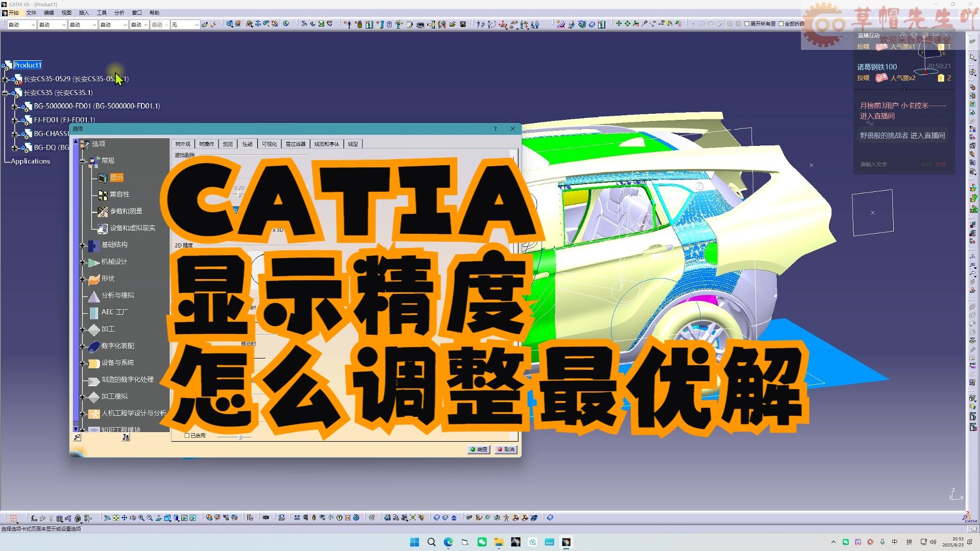Image resolution: width=980 pixels, height=551 pixels.
Task: Click the green plus icon in top toolbar
Action: click(619, 23)
